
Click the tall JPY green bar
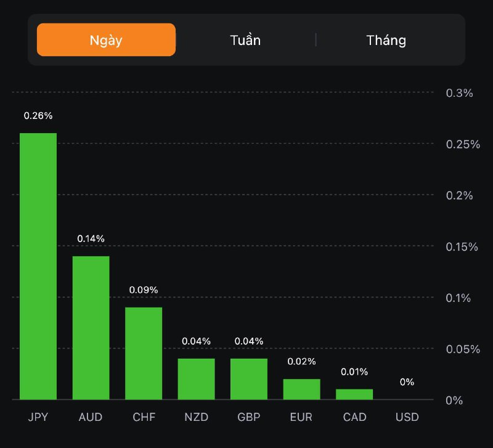(x=38, y=266)
